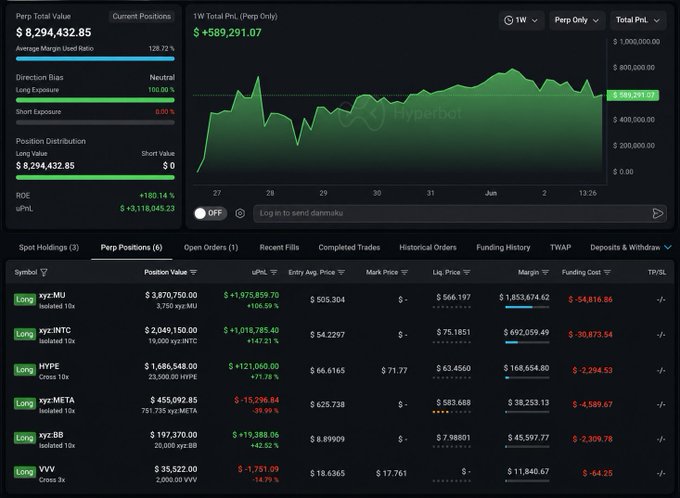Click the Entry Avg. Price sort icon
Image resolution: width=680 pixels, height=498 pixels.
pyautogui.click(x=341, y=272)
